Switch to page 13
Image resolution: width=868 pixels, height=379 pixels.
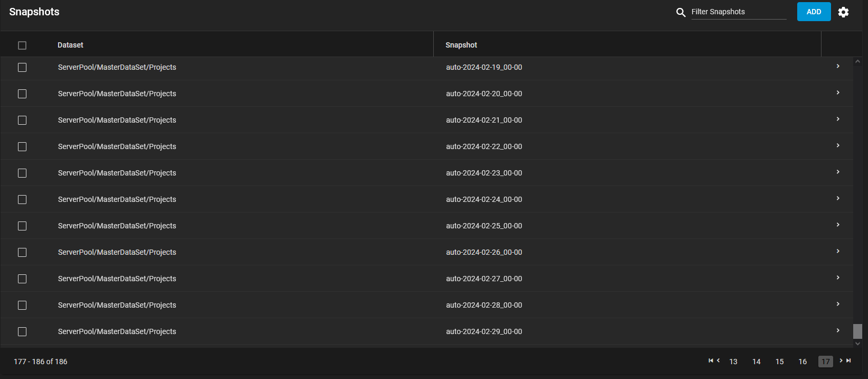(733, 362)
